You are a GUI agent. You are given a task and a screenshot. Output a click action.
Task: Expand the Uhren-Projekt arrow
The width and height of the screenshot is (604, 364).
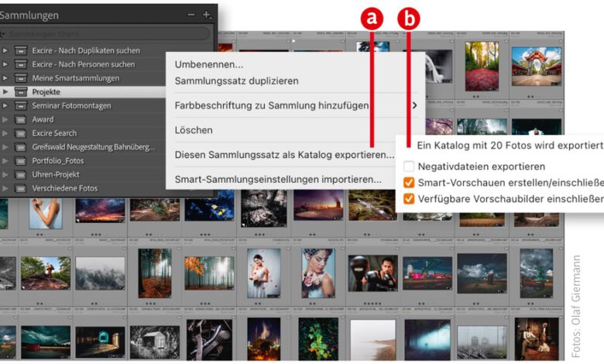click(5, 174)
